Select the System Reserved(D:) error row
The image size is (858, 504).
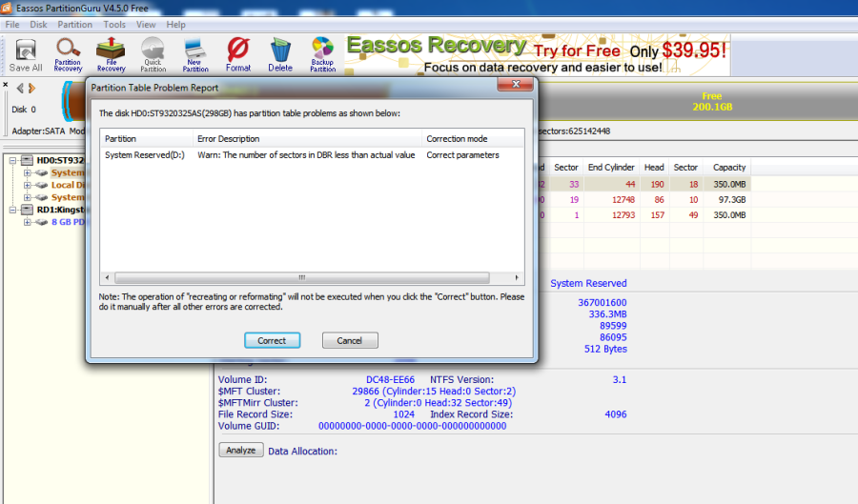click(x=312, y=155)
